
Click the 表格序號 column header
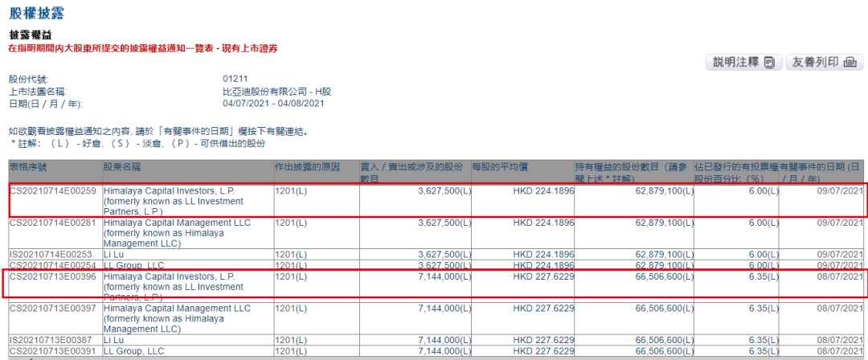coord(27,166)
